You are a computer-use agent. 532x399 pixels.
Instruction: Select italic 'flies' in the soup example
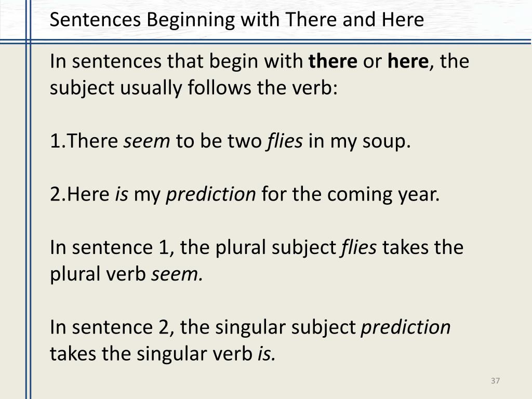click(x=285, y=141)
